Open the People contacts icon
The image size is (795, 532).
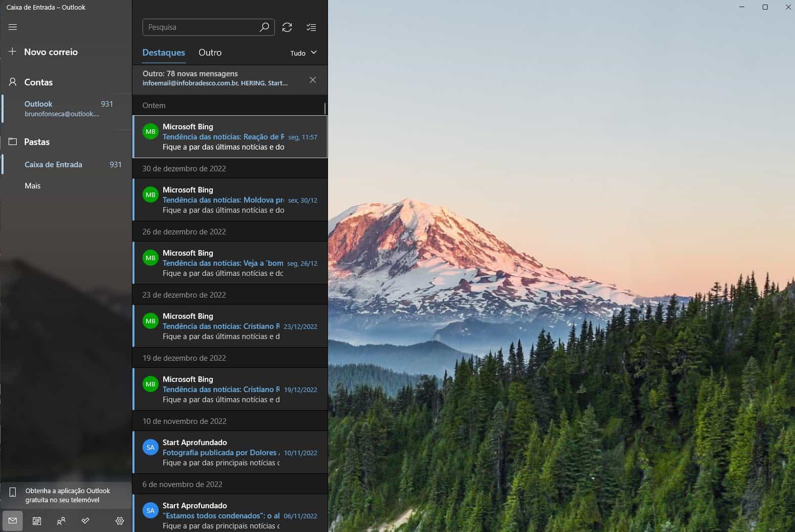[x=61, y=521]
